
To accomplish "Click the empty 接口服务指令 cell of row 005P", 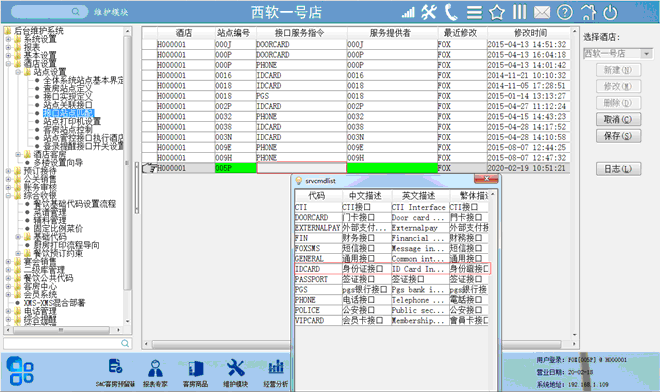I will click(301, 168).
